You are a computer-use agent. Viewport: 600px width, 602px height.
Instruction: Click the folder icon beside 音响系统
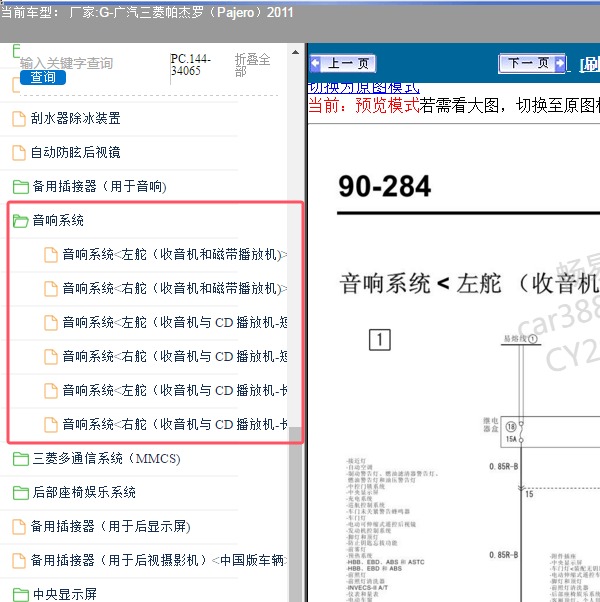(x=20, y=221)
